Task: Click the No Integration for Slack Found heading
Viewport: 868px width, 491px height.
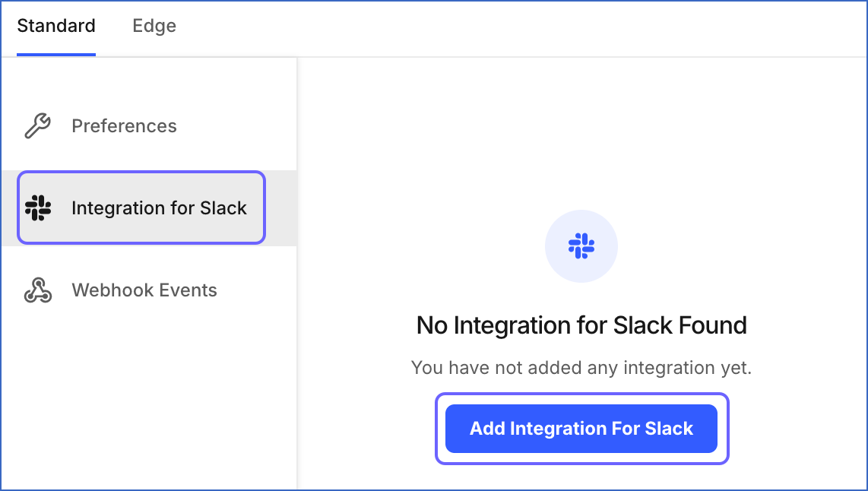Action: click(581, 325)
